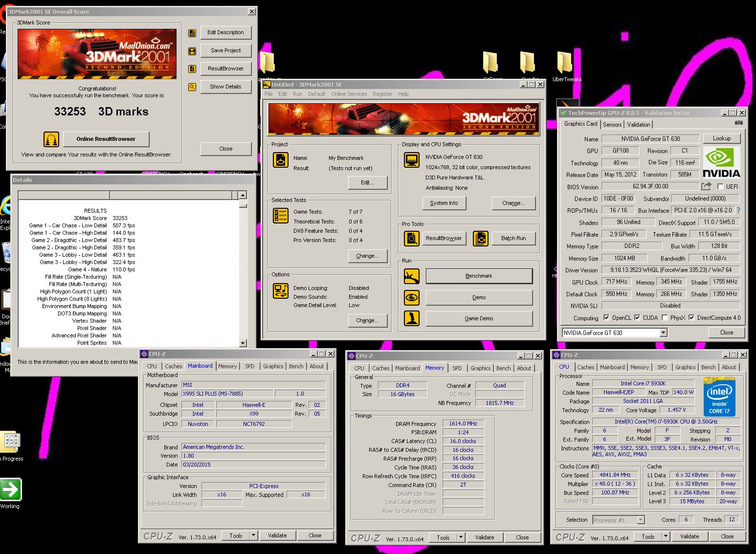Open the Run menu in 3DMark2001 SE

pyautogui.click(x=297, y=94)
